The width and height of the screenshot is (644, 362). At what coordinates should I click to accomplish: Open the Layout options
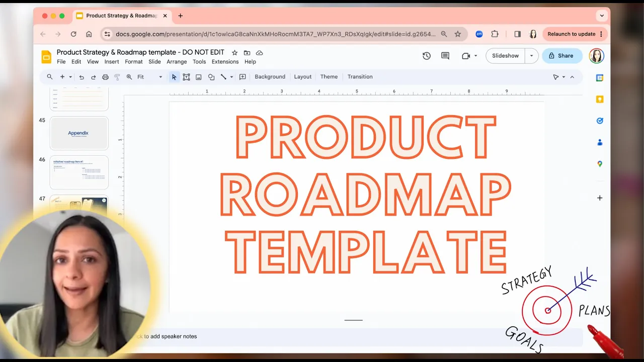(x=303, y=77)
